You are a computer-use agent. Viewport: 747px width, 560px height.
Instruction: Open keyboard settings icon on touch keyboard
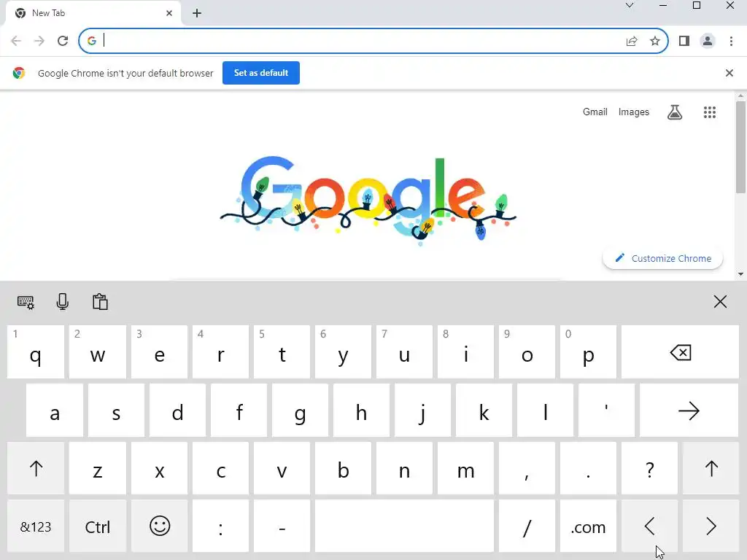(x=26, y=303)
